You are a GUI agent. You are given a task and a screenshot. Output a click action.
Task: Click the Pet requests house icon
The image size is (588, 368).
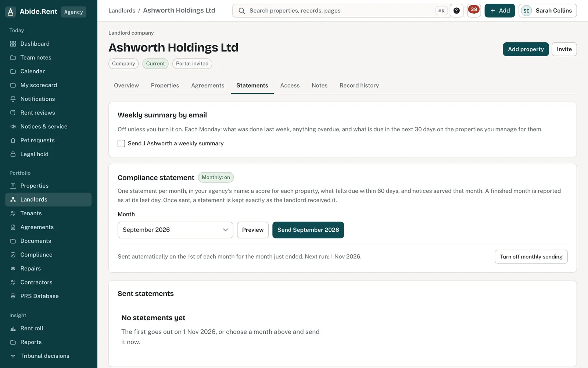pyautogui.click(x=13, y=140)
